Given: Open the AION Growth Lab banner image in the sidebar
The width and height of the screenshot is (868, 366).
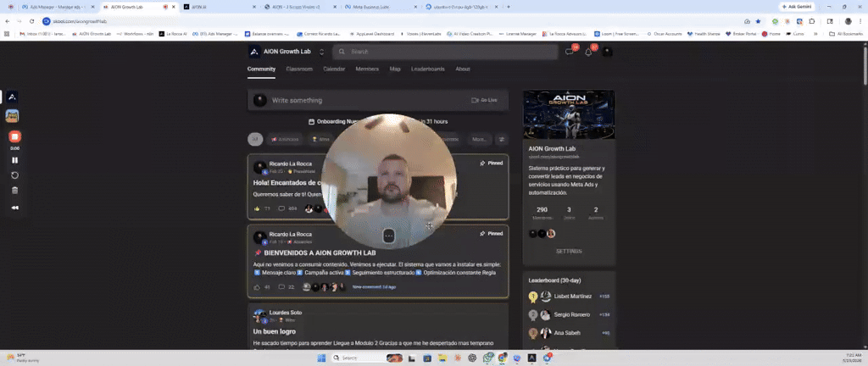Looking at the screenshot, I should pos(569,114).
